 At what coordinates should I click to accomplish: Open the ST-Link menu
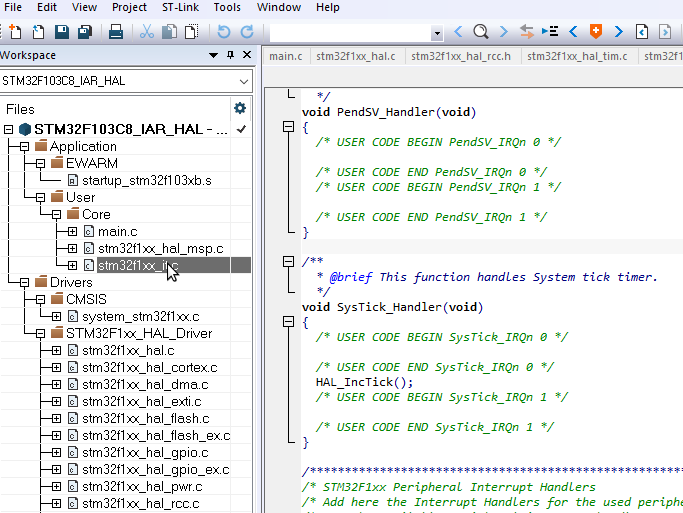coord(180,7)
